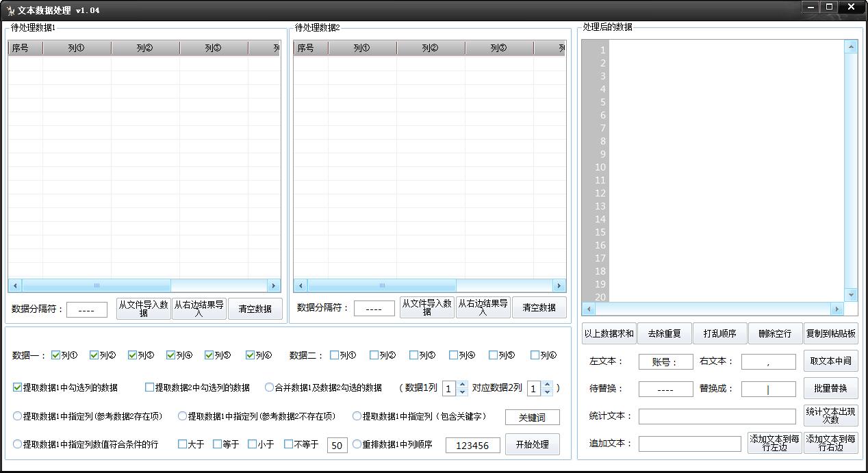Click right scroll arrow of 待处理数据1 table

tap(273, 285)
